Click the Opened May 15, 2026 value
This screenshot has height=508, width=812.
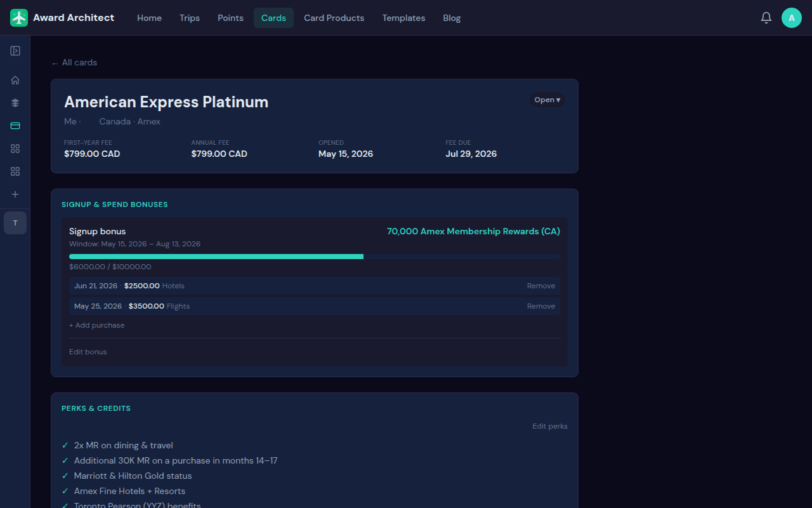point(346,154)
